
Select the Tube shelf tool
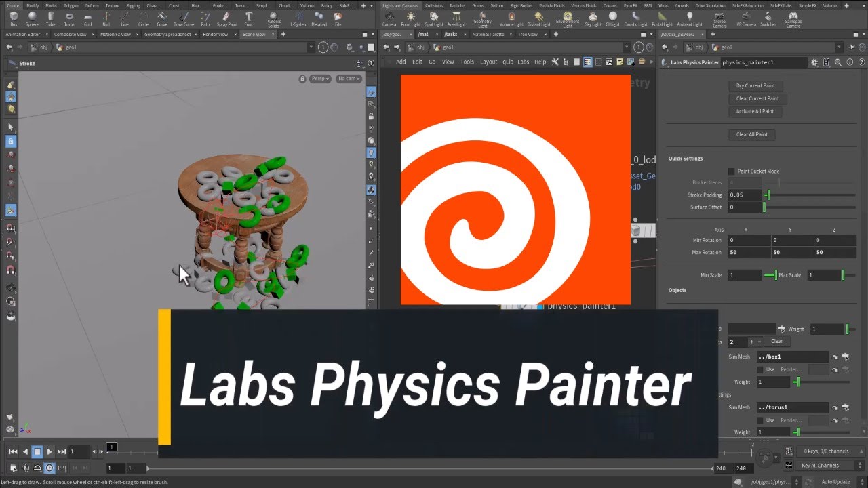click(51, 18)
